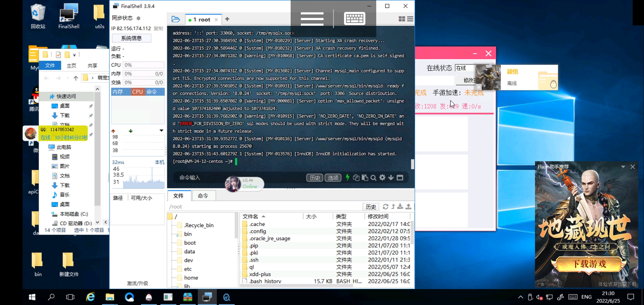This screenshot has height=305, width=644.
Task: Click the 激活/升级 link
Action: tap(137, 283)
